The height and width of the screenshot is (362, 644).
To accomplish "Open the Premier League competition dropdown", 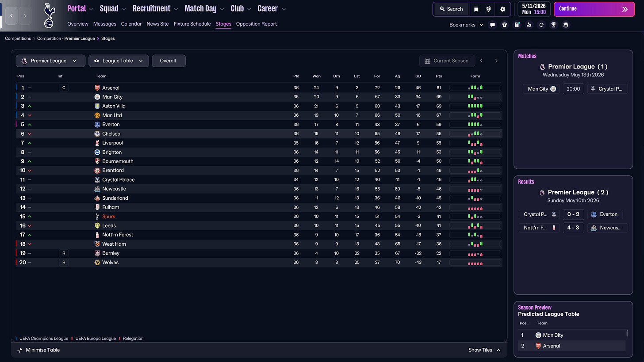I will tap(50, 61).
